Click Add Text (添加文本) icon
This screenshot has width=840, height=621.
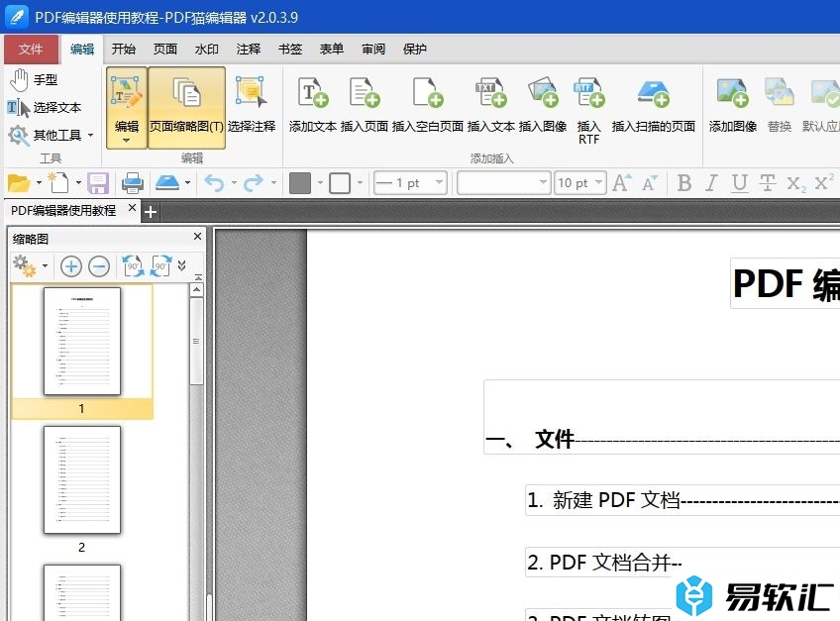coord(313,93)
